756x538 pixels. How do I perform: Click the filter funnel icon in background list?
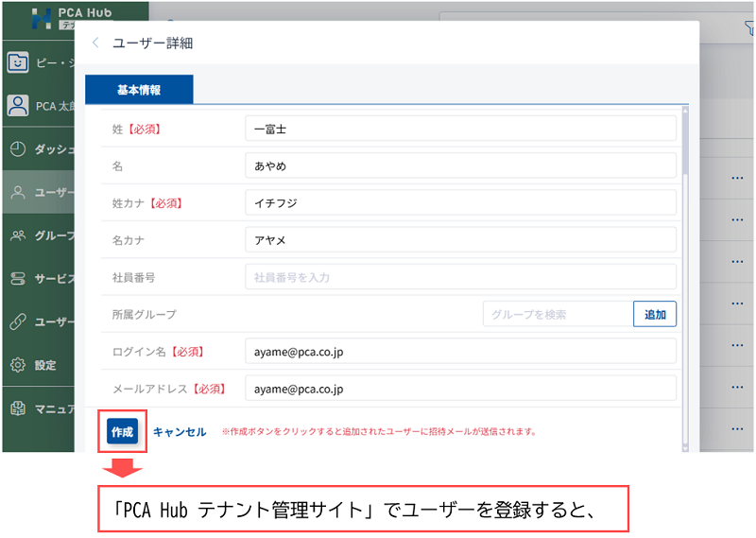(x=748, y=27)
